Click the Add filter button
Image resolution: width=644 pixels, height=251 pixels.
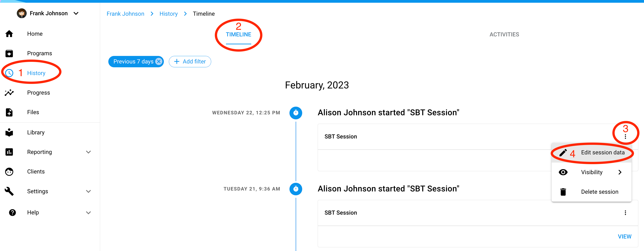190,61
